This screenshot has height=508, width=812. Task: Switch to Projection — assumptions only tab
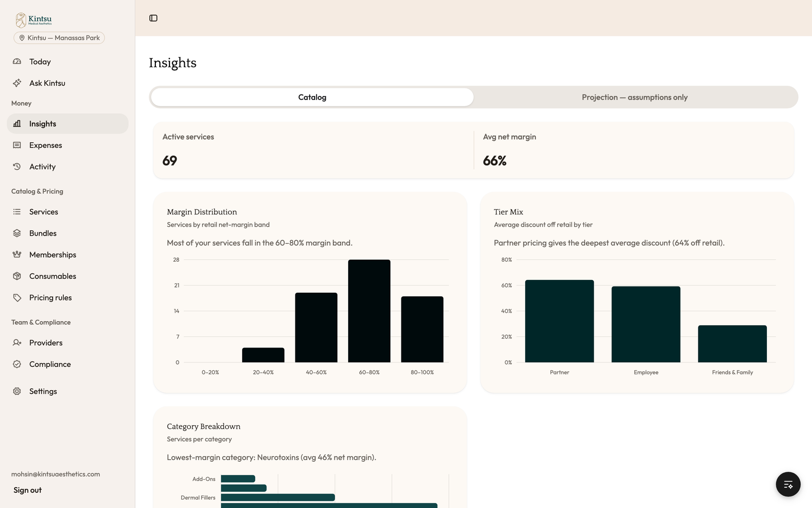click(634, 97)
